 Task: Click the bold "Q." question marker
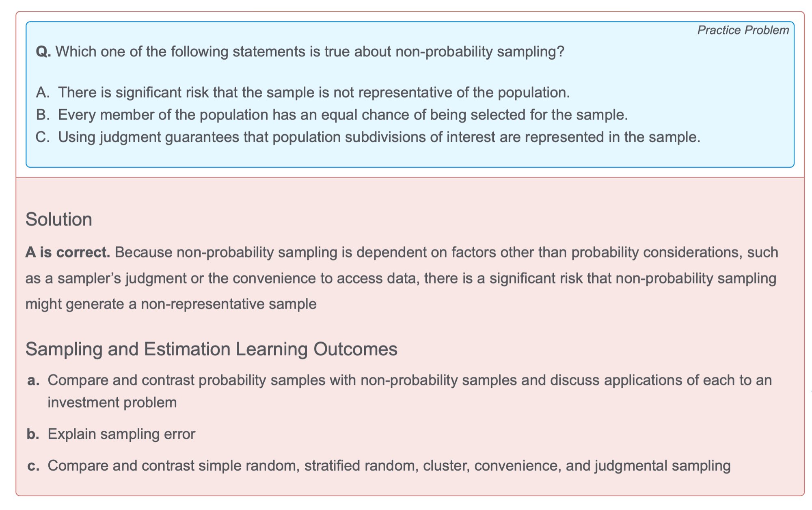point(43,52)
